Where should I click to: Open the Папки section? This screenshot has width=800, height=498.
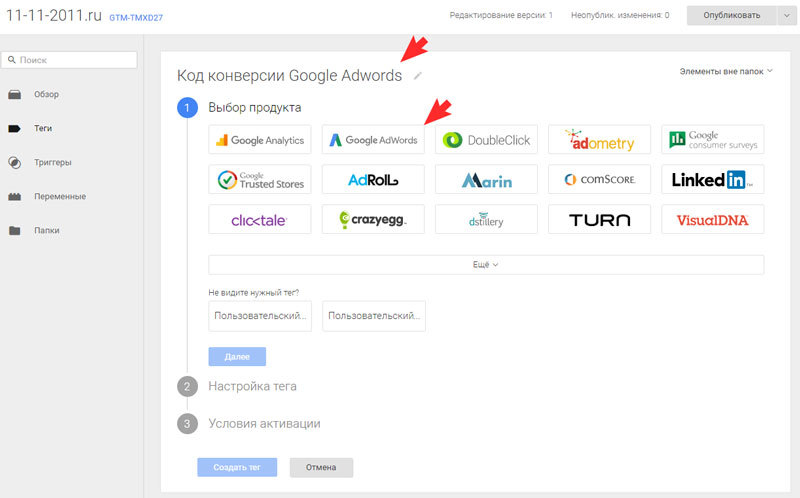[x=46, y=231]
